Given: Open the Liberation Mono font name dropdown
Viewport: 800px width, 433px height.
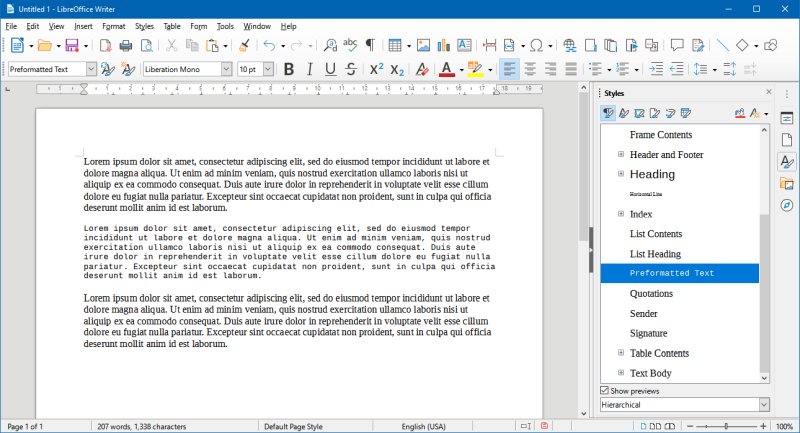Looking at the screenshot, I should (x=226, y=69).
